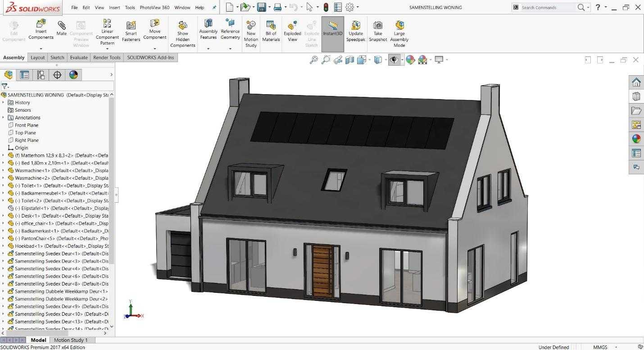The image size is (644, 350).
Task: Open the Design Library in task pane
Action: click(x=636, y=96)
